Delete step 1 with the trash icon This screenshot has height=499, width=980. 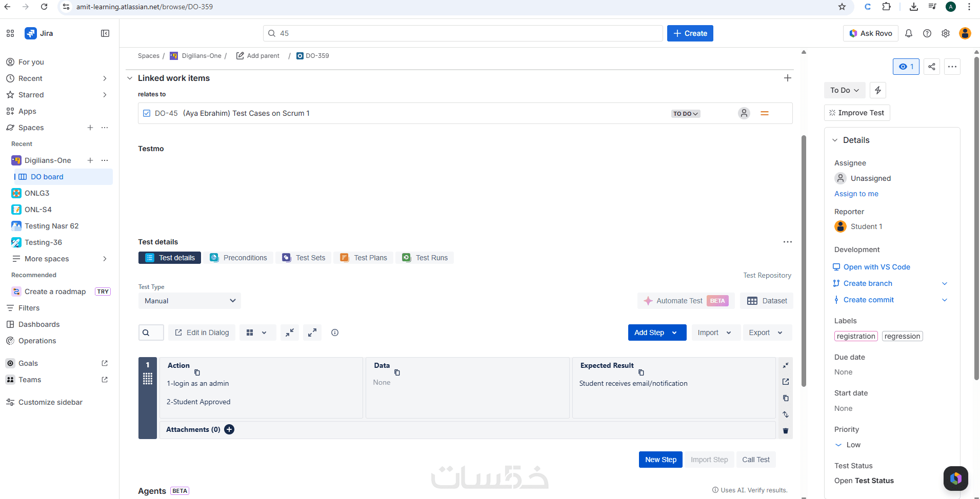pyautogui.click(x=786, y=431)
